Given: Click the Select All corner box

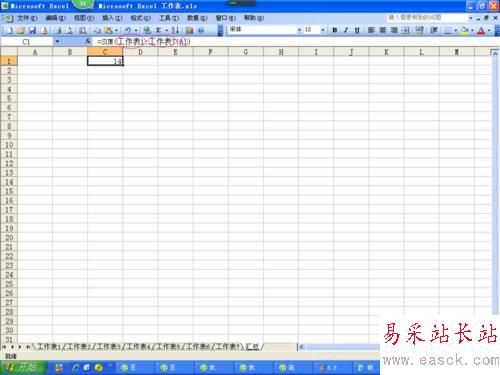Looking at the screenshot, I should (9, 52).
